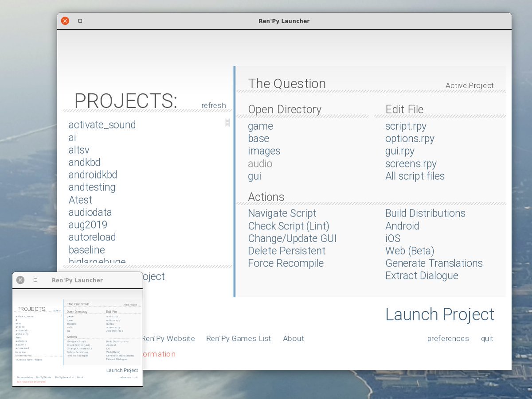
Task: Open the base directory in large window
Action: click(x=258, y=139)
